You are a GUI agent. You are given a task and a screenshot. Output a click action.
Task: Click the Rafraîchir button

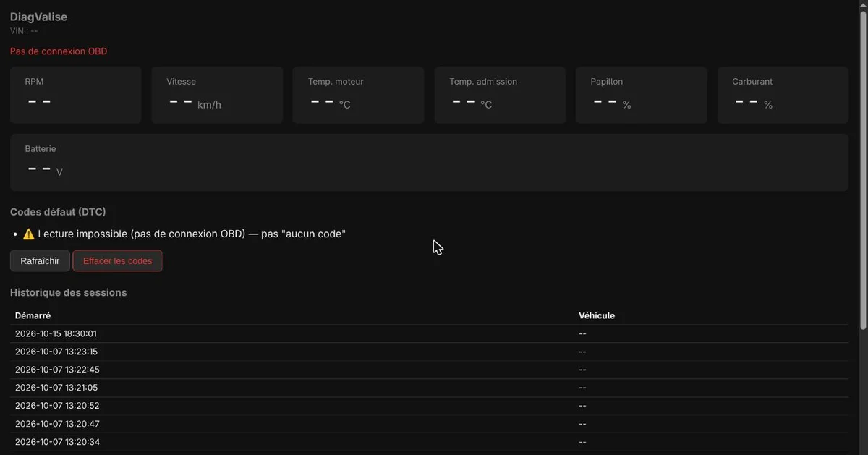[40, 261]
